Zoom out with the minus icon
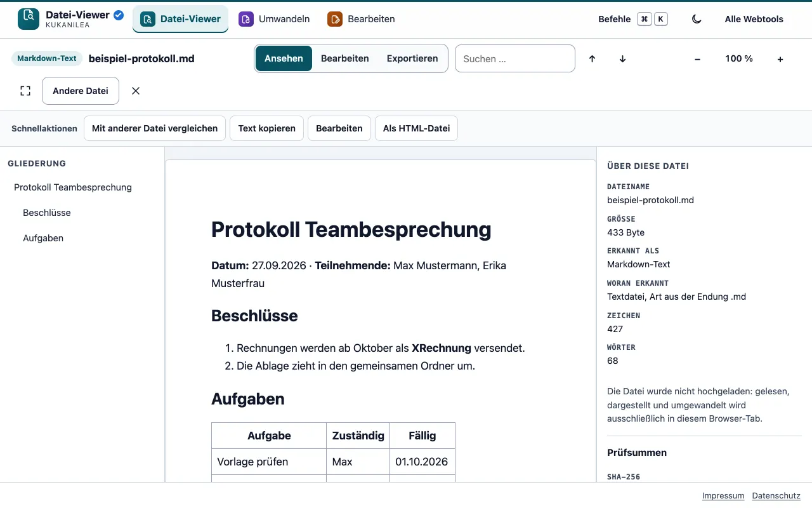The height and width of the screenshot is (508, 812). click(698, 59)
